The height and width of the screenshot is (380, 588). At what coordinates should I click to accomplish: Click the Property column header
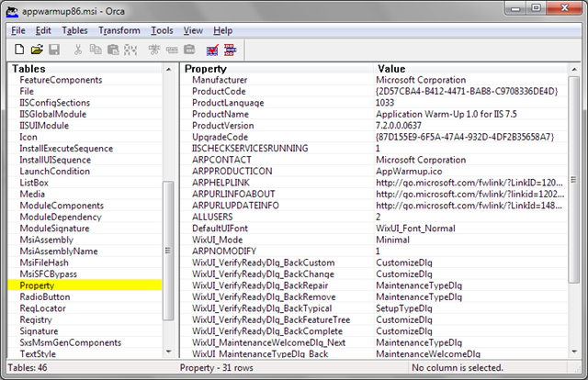coord(277,69)
